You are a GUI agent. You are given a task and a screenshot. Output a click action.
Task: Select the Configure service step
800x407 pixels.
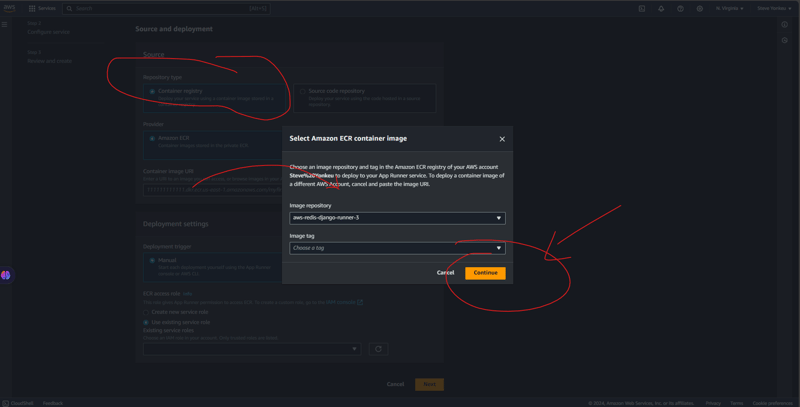coord(48,32)
